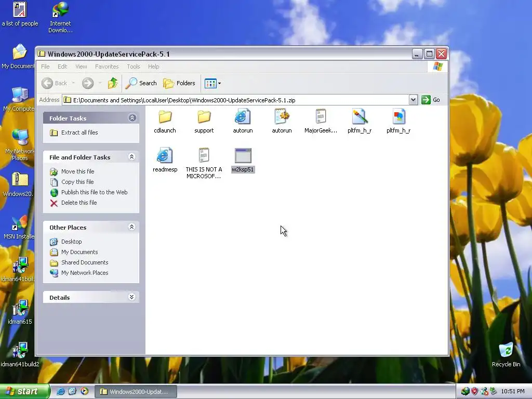Click the Go button
This screenshot has height=399, width=532.
[431, 100]
